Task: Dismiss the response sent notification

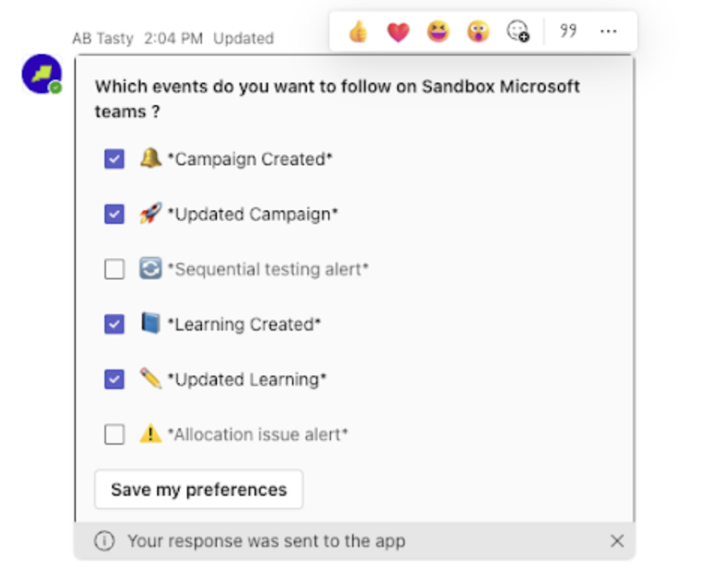Action: [616, 541]
